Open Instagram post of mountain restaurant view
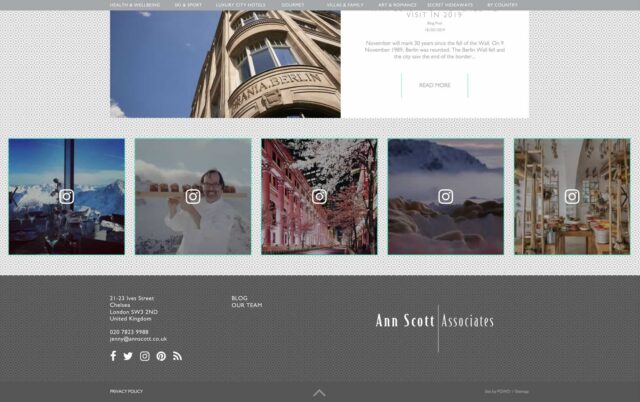This screenshot has height=402, width=640. (x=67, y=196)
